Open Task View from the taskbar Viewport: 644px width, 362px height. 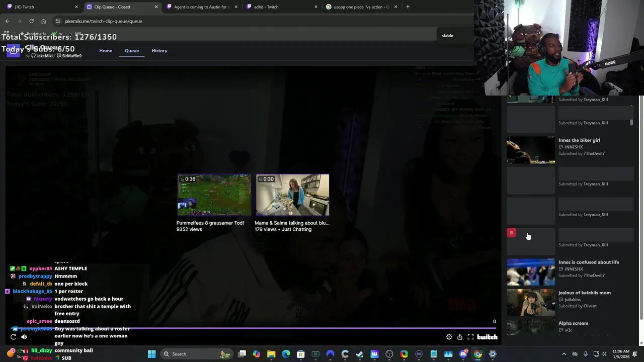coord(242,354)
